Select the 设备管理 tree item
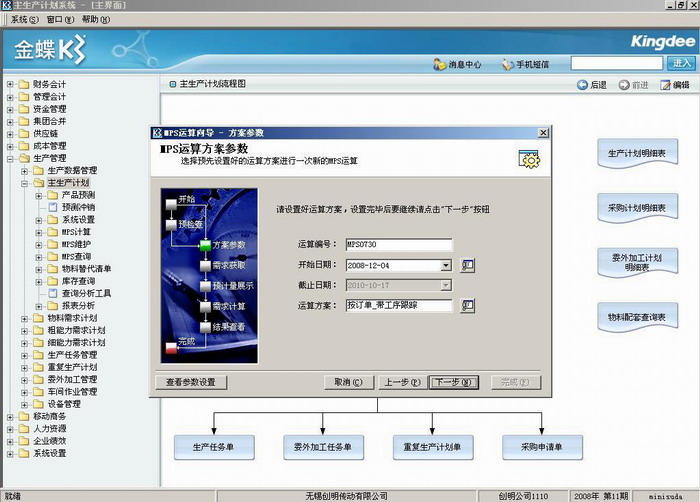 [64, 404]
